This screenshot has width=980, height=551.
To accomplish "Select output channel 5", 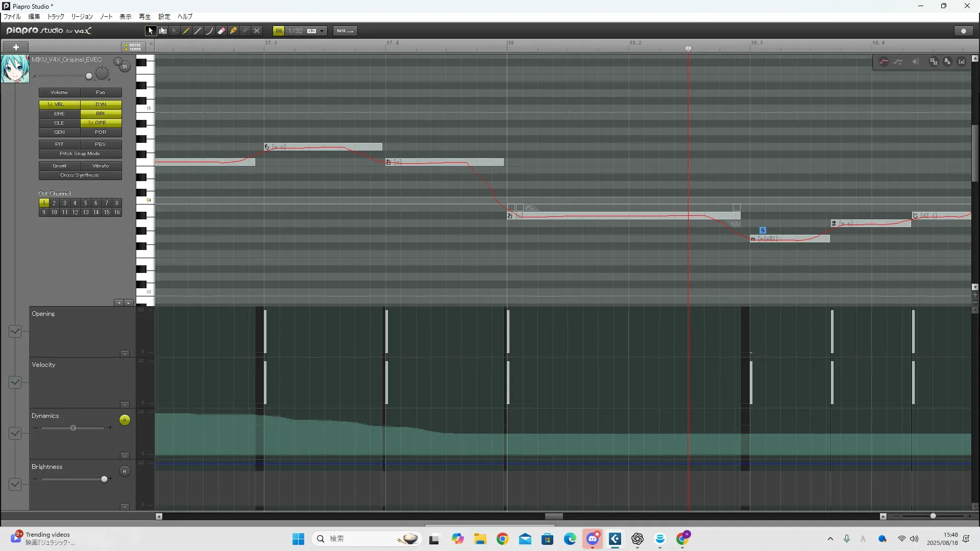I will point(85,203).
